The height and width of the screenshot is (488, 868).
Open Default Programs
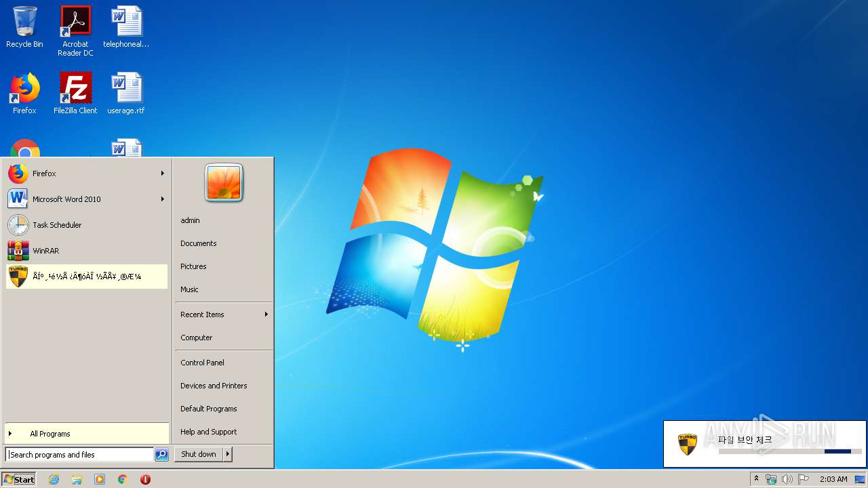point(224,409)
